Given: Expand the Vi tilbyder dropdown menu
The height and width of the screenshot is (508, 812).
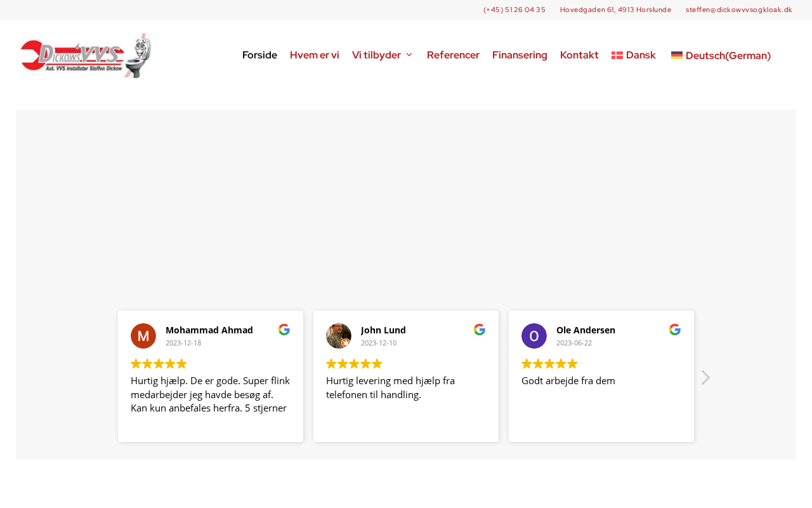Looking at the screenshot, I should 383,55.
